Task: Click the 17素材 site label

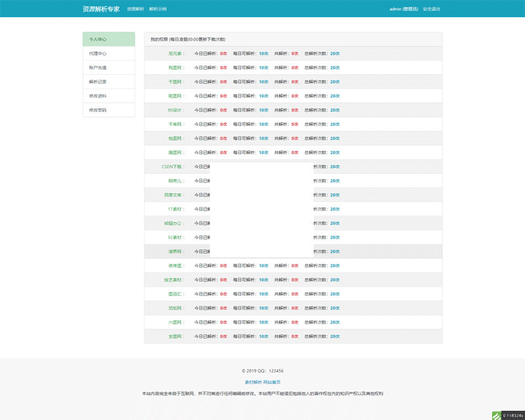Action: 175,209
